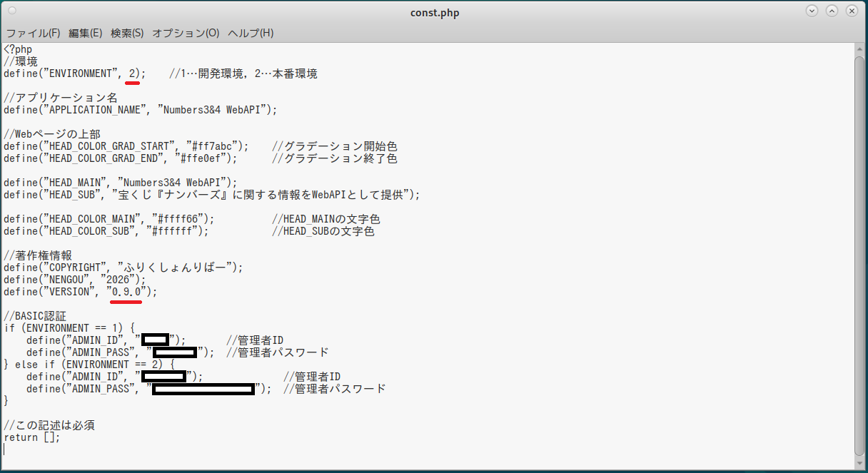Viewport: 868px width, 473px height.
Task: Close the const.php editor window
Action: 852,11
